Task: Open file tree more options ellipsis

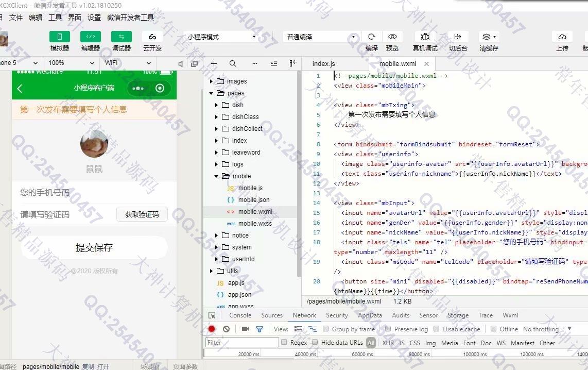Action: 255,64
